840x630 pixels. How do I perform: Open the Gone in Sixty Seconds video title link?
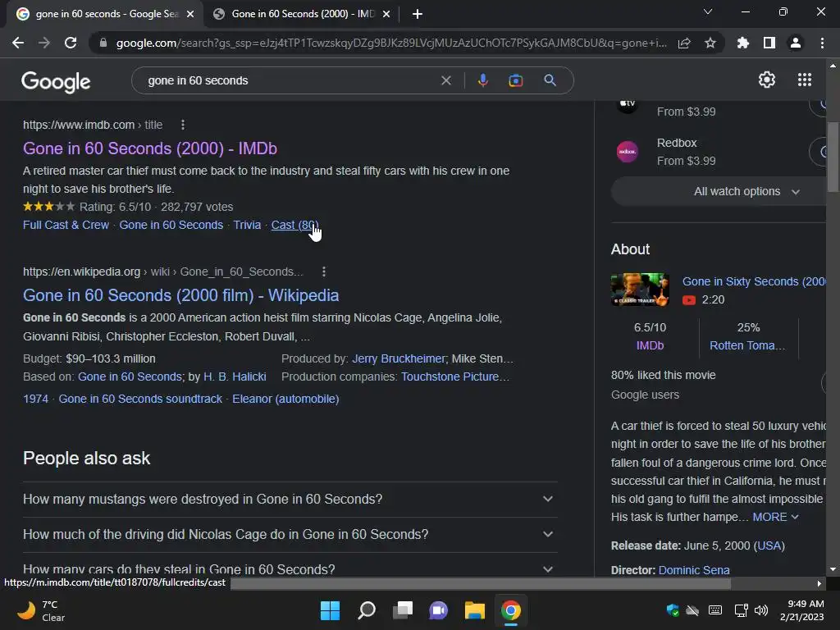coord(754,281)
